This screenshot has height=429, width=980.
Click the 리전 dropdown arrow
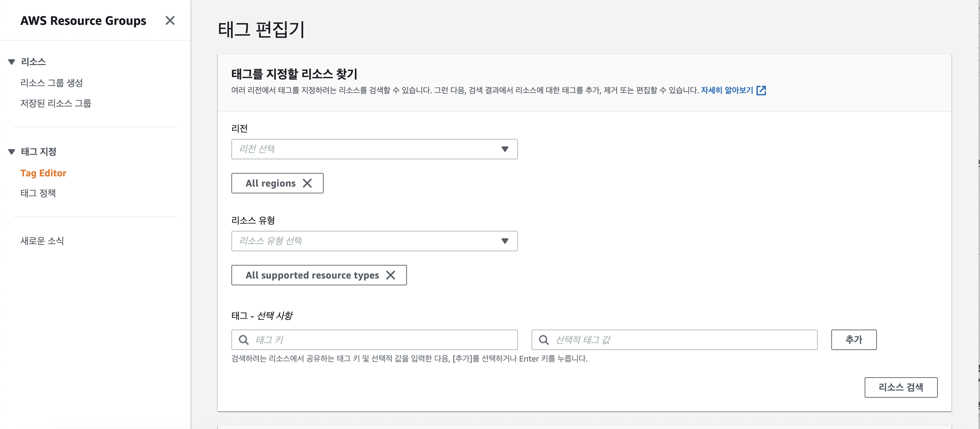pyautogui.click(x=505, y=149)
